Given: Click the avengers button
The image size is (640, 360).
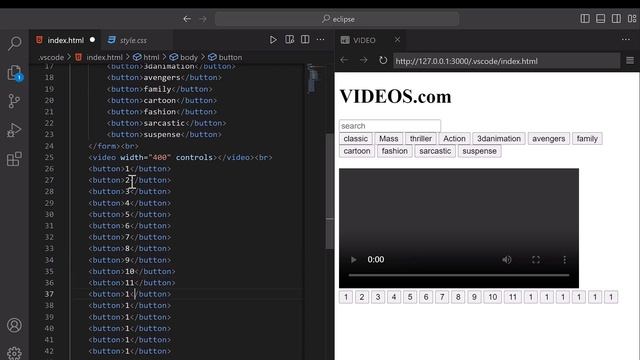Looking at the screenshot, I should [549, 139].
